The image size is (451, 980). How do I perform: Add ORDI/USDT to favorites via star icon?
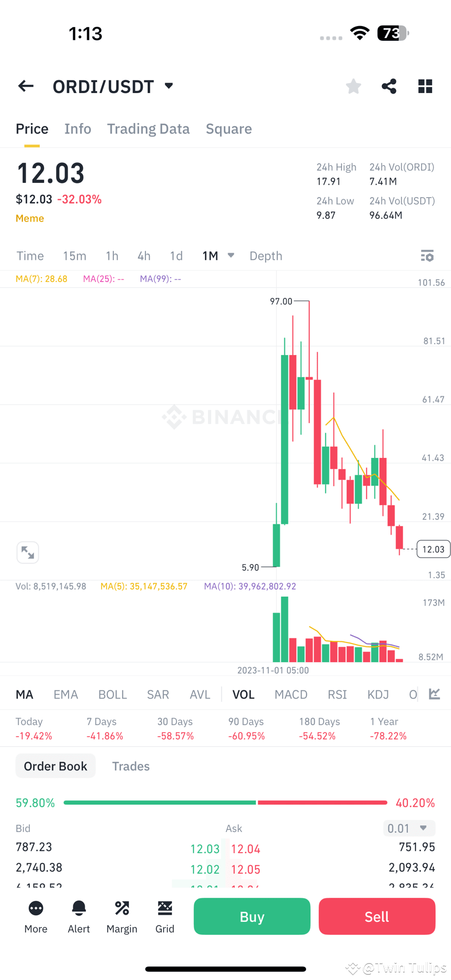coord(353,86)
